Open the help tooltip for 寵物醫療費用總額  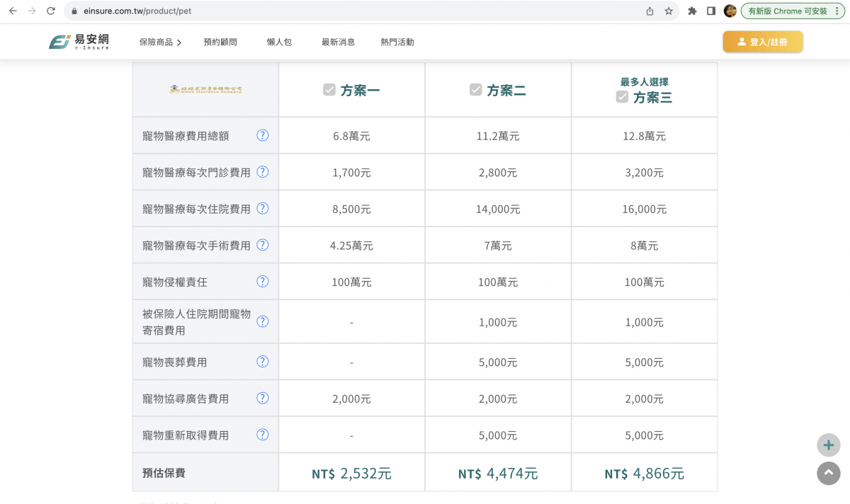point(262,135)
